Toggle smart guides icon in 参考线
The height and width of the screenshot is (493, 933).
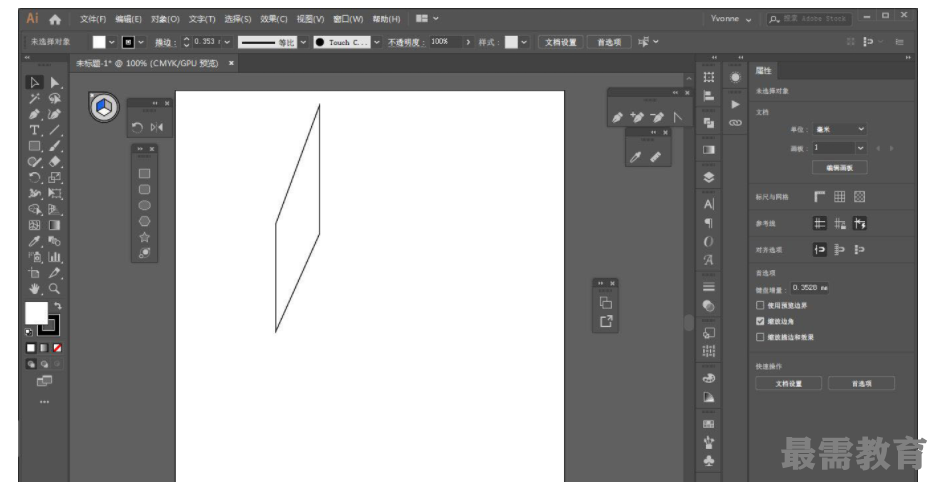click(x=860, y=224)
